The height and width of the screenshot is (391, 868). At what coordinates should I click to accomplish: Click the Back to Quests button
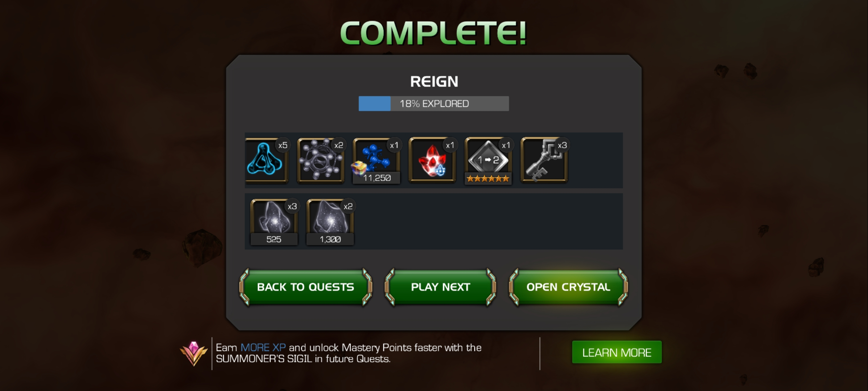tap(306, 287)
